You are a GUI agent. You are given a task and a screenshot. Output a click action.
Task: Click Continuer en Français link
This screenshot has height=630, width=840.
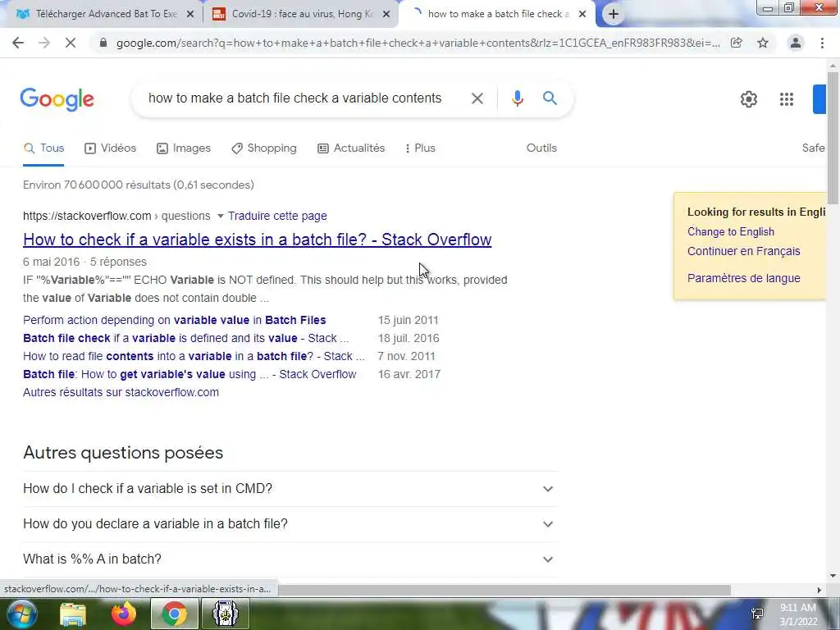(743, 251)
